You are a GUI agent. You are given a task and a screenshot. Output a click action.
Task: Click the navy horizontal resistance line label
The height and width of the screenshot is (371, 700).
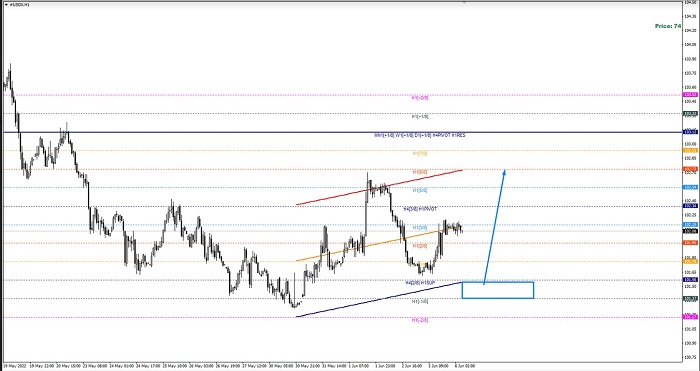coord(420,135)
